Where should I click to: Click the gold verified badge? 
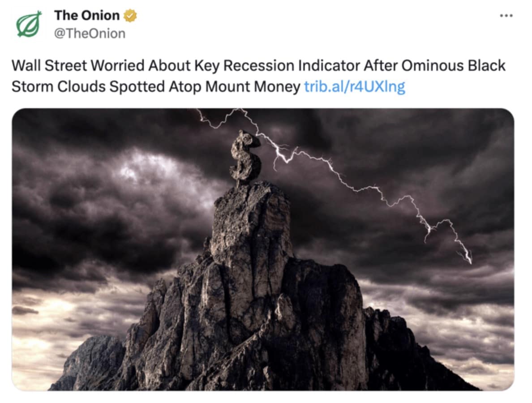coord(130,16)
